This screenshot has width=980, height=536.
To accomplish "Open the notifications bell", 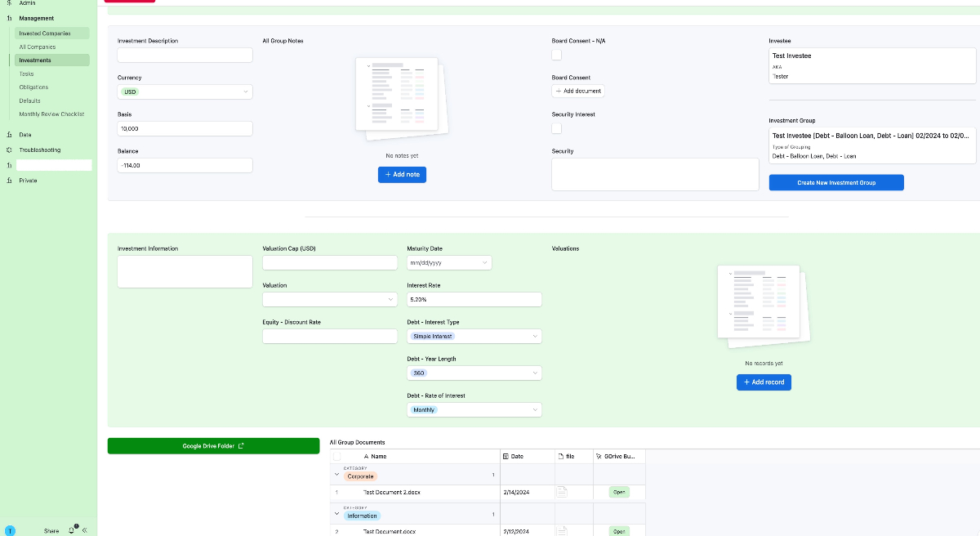I will pos(72,529).
